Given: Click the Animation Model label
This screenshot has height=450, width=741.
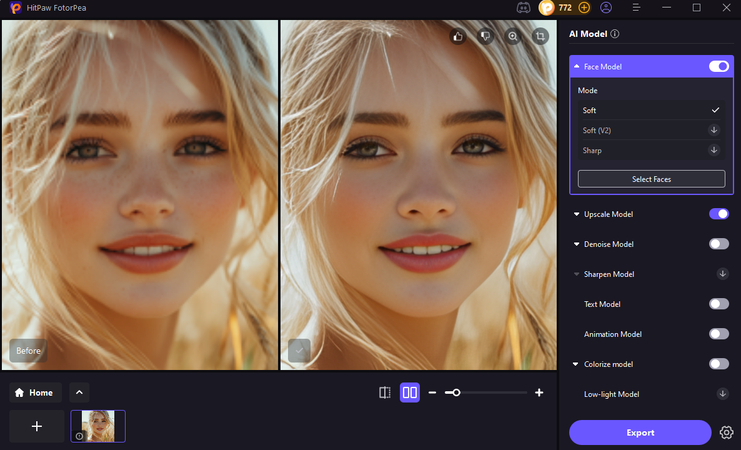Looking at the screenshot, I should [x=612, y=334].
